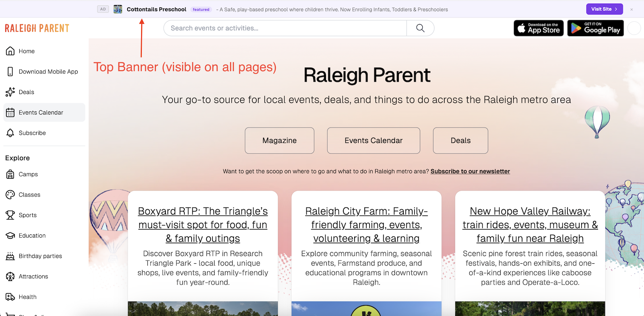Viewport: 644px width, 316px height.
Task: Click the Attractions ferris wheel icon
Action: (10, 277)
